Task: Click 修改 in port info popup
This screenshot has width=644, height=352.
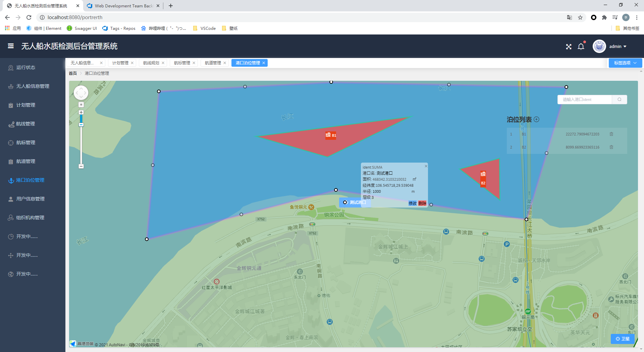Action: [x=413, y=203]
